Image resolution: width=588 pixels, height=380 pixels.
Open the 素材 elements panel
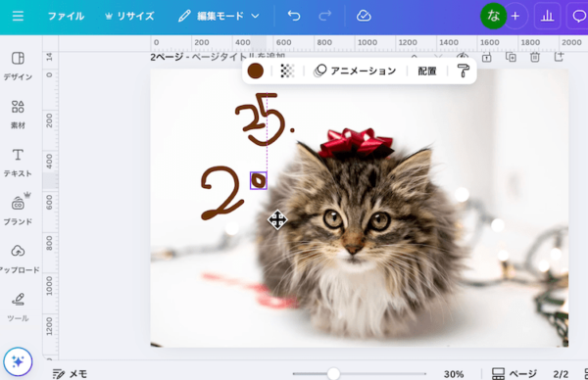(x=18, y=115)
